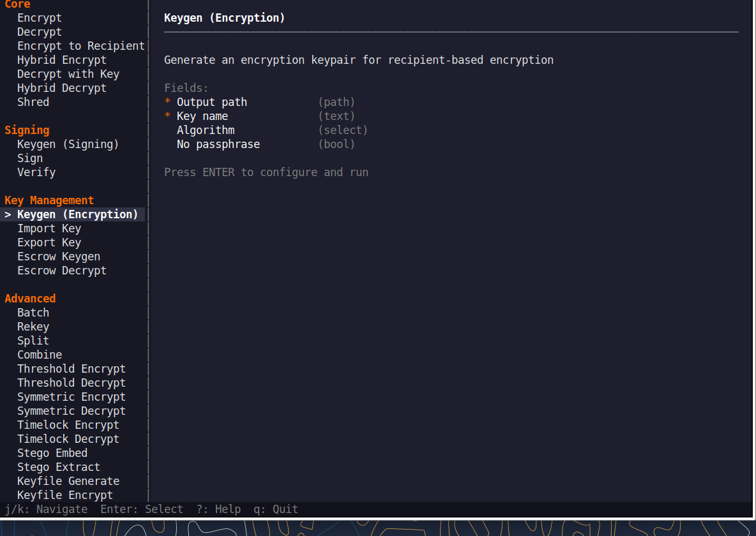The height and width of the screenshot is (536, 756).
Task: Click Press ENTER to configure hint
Action: (x=266, y=172)
